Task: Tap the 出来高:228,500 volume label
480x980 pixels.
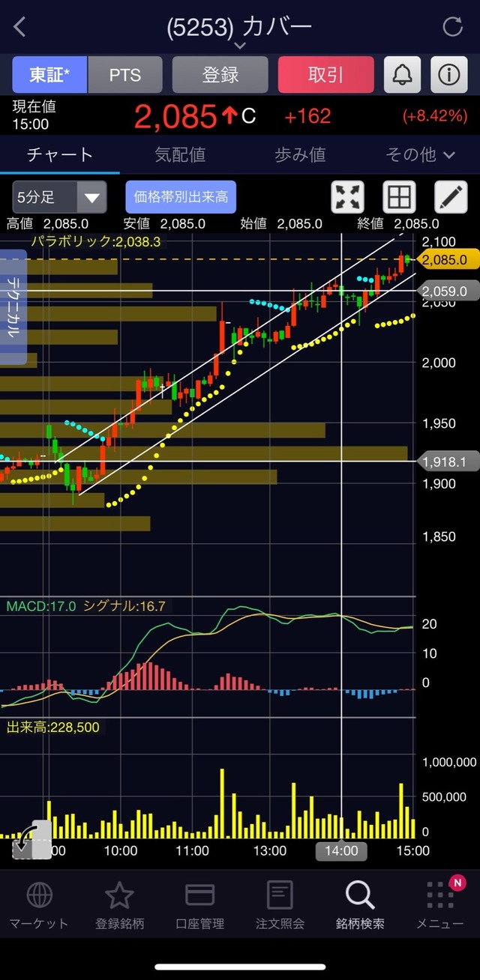Action: (52, 727)
